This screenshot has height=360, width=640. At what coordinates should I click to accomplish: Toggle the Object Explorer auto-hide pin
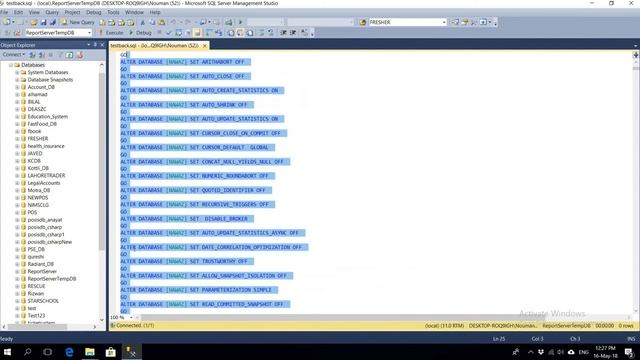(x=96, y=44)
